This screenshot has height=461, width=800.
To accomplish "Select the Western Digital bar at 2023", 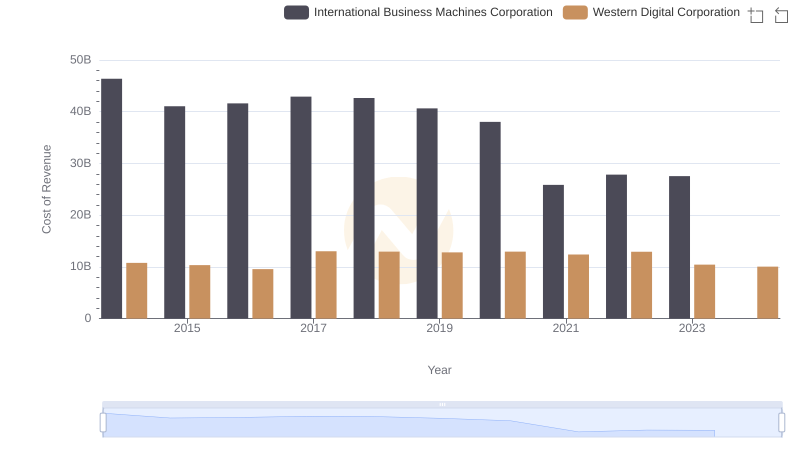I will coord(705,291).
